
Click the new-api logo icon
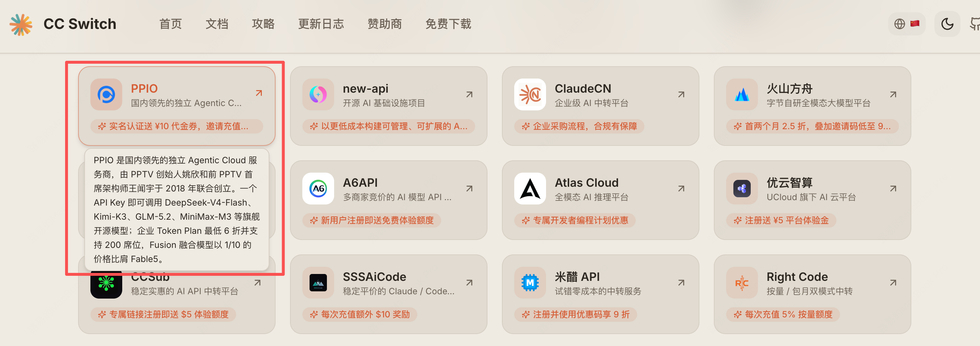318,94
